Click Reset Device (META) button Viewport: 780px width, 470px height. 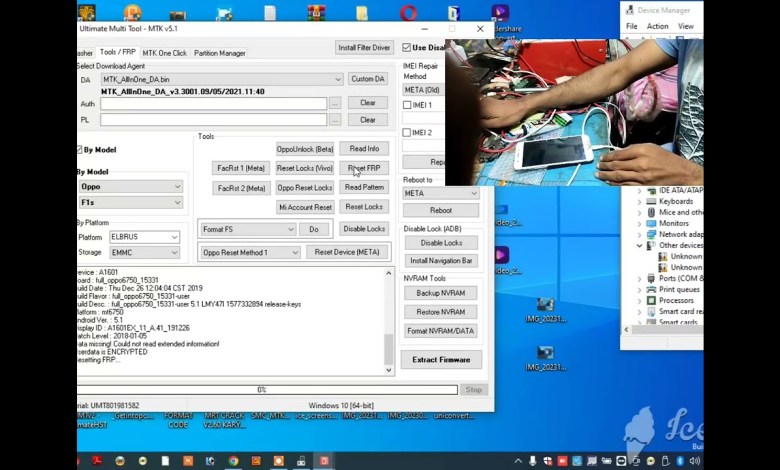tap(347, 252)
